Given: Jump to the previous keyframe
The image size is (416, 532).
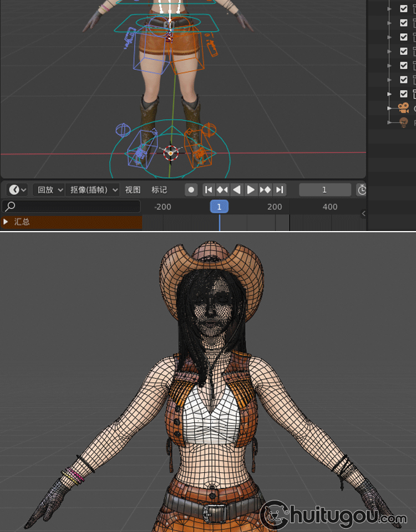Looking at the screenshot, I should tap(222, 190).
